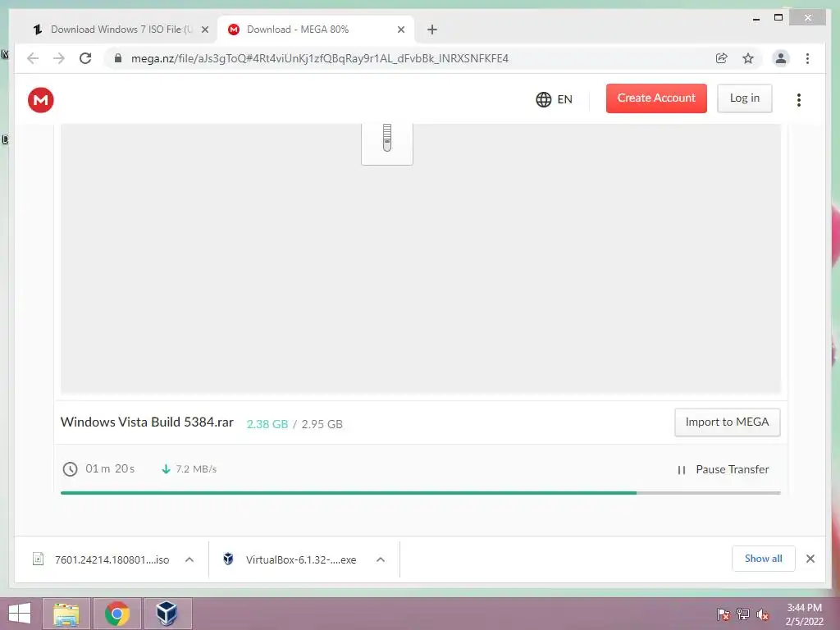Minimize the Chrome window

756,18
